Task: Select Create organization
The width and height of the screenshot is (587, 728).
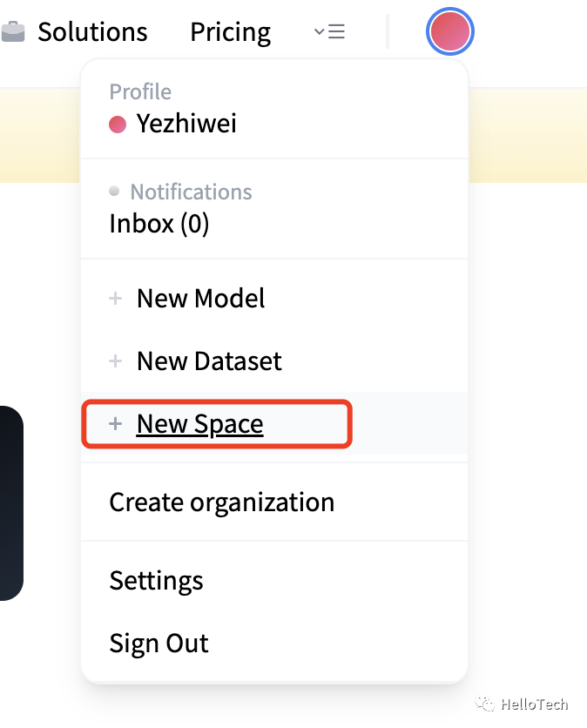Action: pyautogui.click(x=221, y=502)
